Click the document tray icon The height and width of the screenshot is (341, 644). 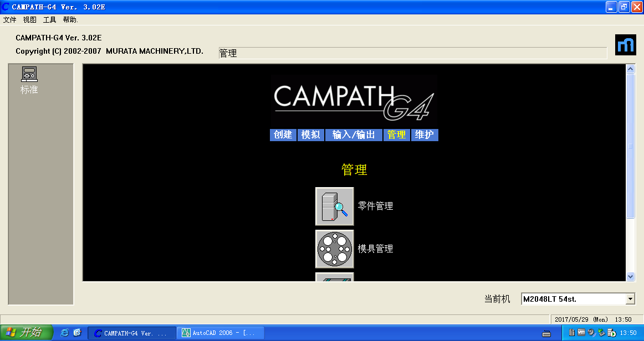pos(572,333)
